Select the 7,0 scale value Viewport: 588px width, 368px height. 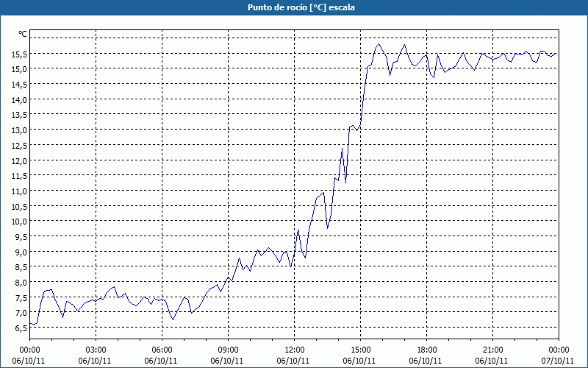(x=21, y=314)
